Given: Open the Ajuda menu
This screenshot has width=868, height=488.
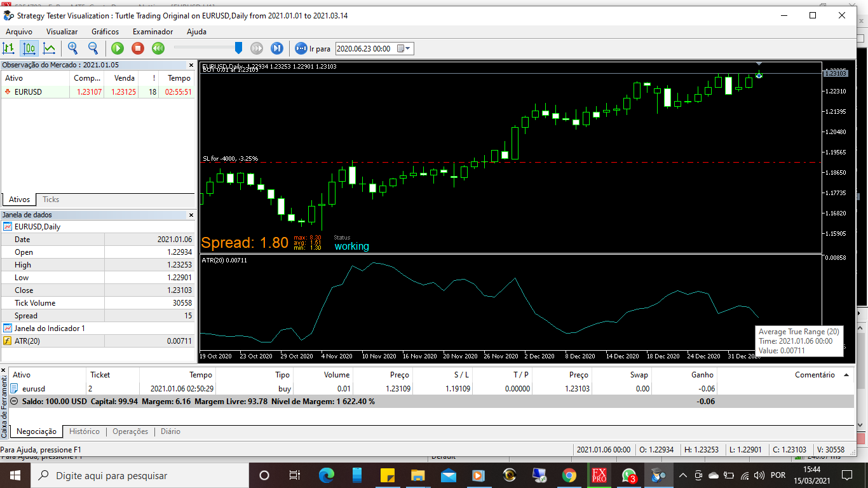Looking at the screenshot, I should pos(196,31).
